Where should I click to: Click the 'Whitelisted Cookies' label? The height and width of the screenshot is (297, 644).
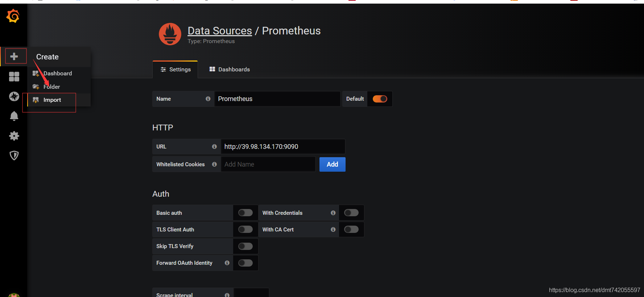[x=181, y=164]
